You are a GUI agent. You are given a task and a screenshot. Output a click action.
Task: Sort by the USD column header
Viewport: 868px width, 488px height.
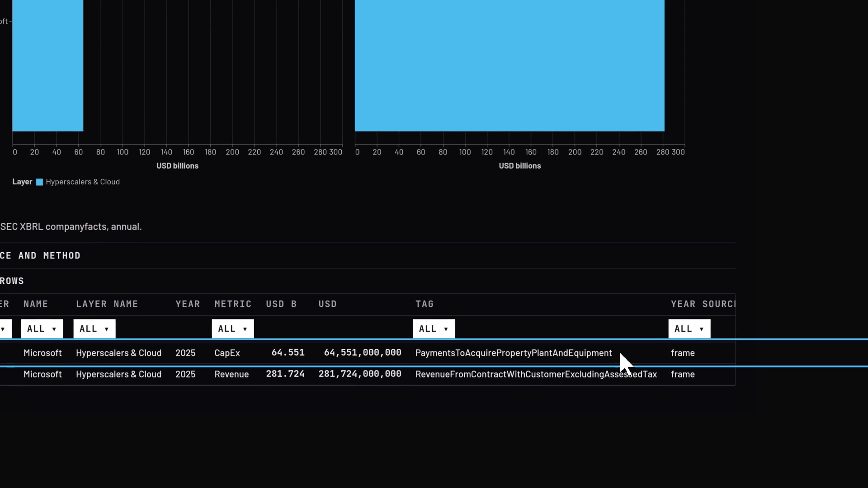[x=328, y=304]
